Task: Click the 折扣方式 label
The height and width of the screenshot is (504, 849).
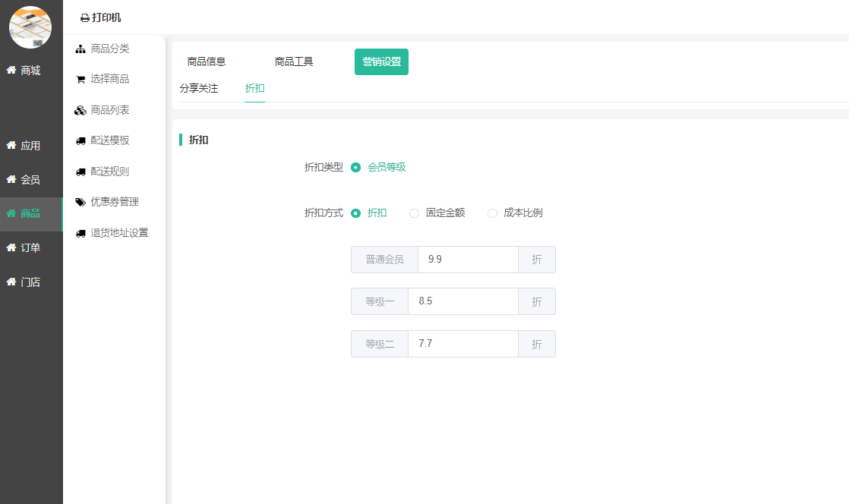Action: tap(324, 213)
